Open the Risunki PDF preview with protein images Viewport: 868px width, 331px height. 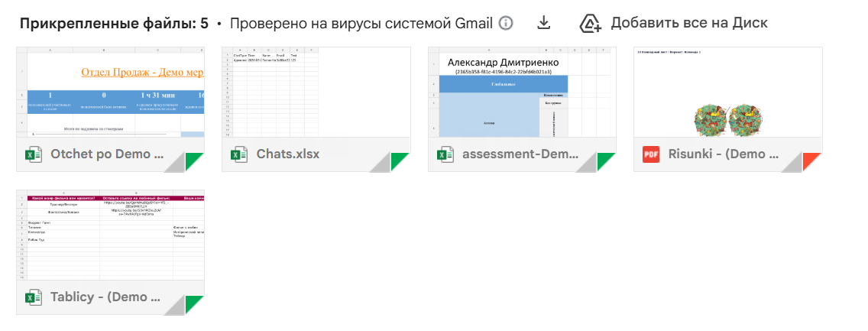pos(727,92)
